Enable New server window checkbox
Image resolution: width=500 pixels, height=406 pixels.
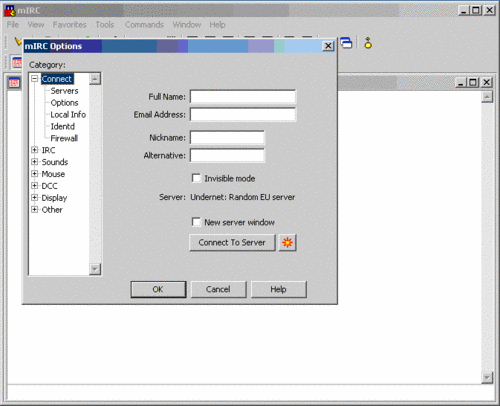click(196, 222)
